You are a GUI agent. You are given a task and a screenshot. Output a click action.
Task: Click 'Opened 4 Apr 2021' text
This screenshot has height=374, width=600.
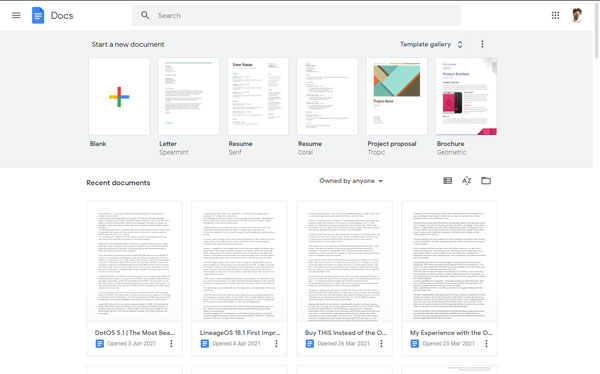[x=236, y=343]
